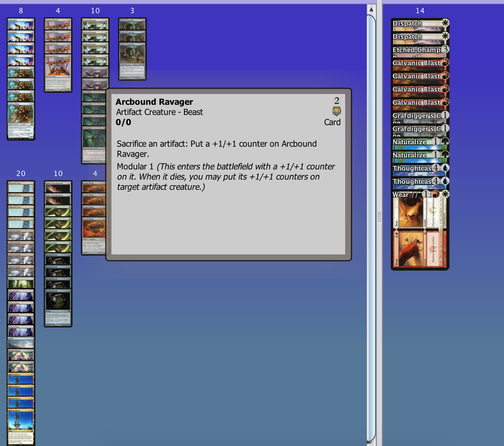
Task: Click the 1 cost icon on lower Grafdigger's Cage
Action: click(x=445, y=128)
